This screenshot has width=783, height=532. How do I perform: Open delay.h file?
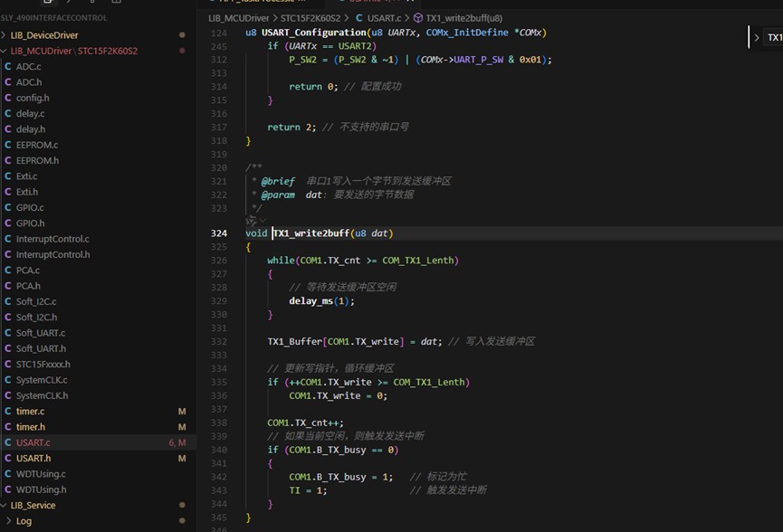pos(31,128)
